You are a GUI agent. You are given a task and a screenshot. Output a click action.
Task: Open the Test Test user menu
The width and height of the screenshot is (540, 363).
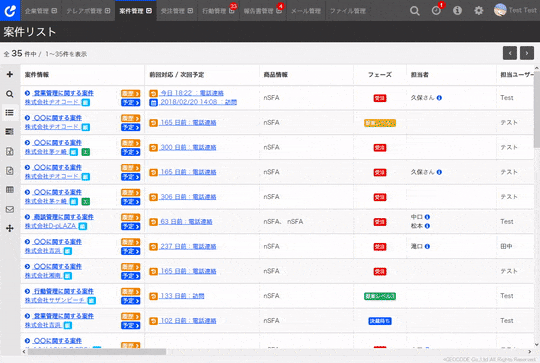(516, 10)
